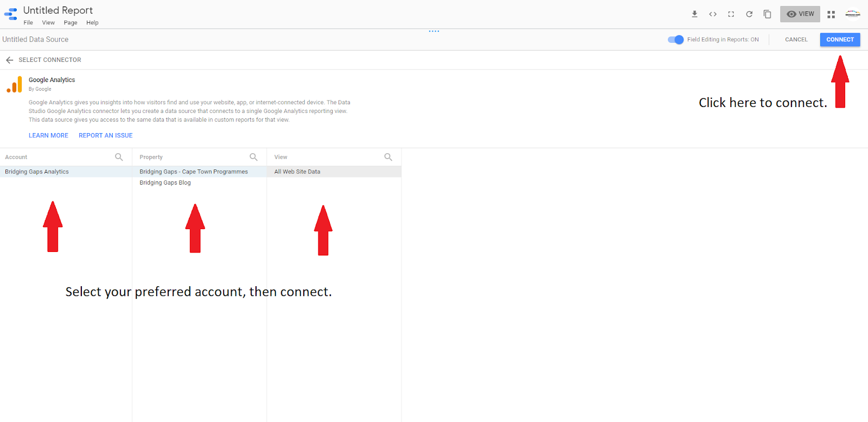Search within the View column
The width and height of the screenshot is (868, 422).
(388, 157)
